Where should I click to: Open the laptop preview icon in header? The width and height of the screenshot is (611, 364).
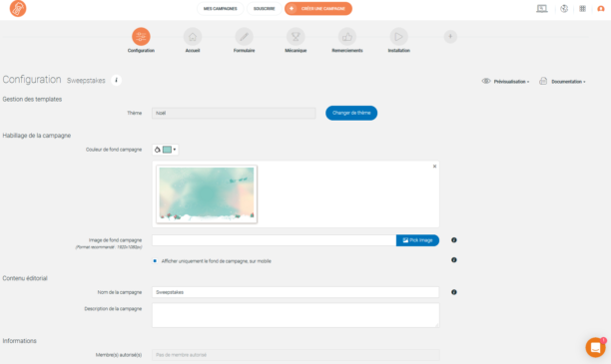tap(542, 9)
